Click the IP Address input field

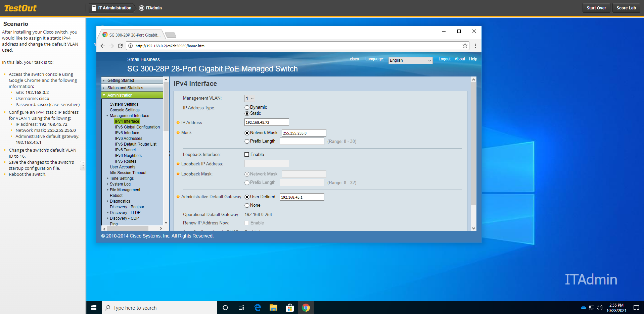[267, 122]
